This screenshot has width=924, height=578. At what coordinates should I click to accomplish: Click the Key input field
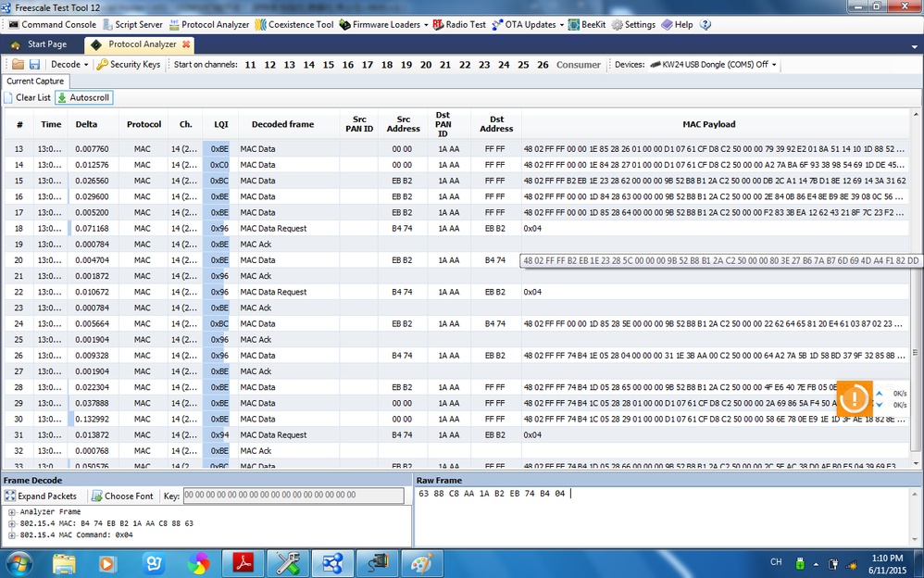click(x=293, y=496)
